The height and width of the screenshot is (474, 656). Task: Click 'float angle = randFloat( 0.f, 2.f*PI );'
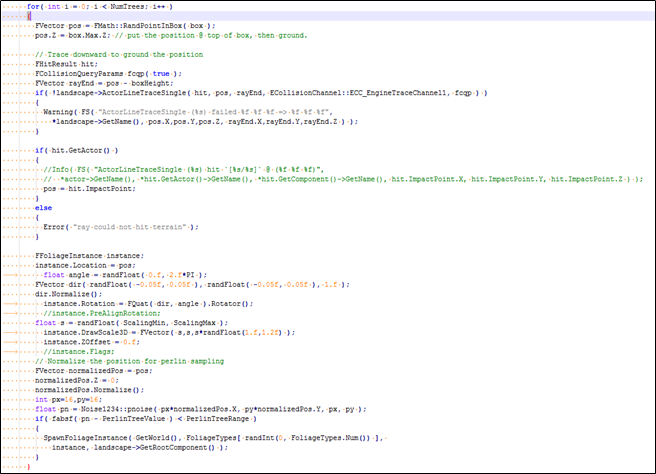click(x=125, y=275)
